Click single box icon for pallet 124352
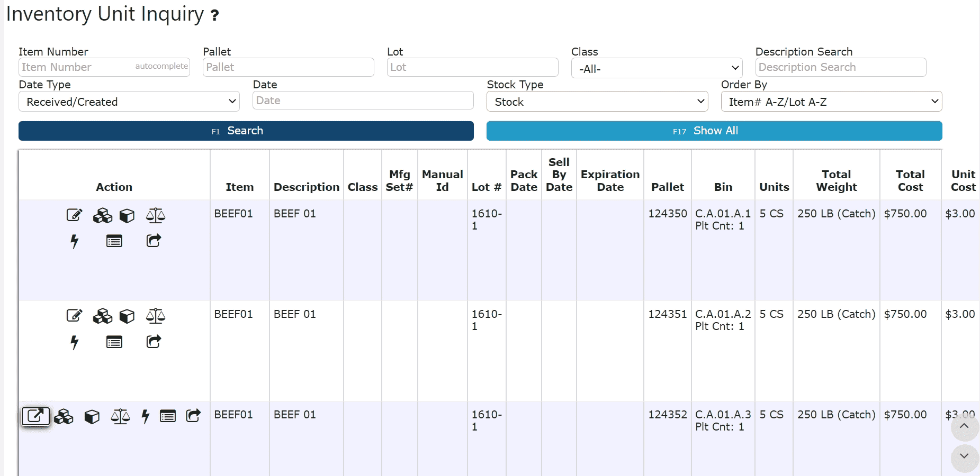Viewport: 980px width, 476px height. 92,417
